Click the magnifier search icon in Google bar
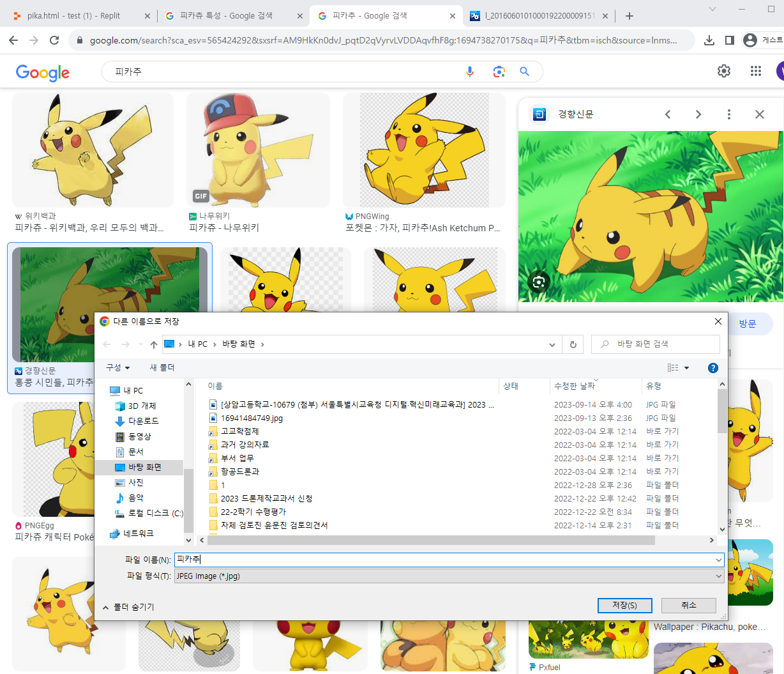Image resolution: width=784 pixels, height=674 pixels. [525, 72]
